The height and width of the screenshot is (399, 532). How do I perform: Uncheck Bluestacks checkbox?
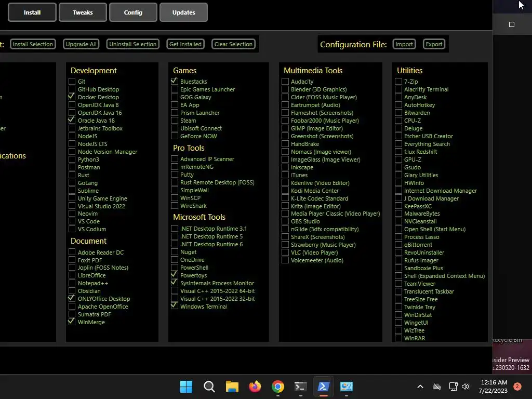(x=175, y=82)
